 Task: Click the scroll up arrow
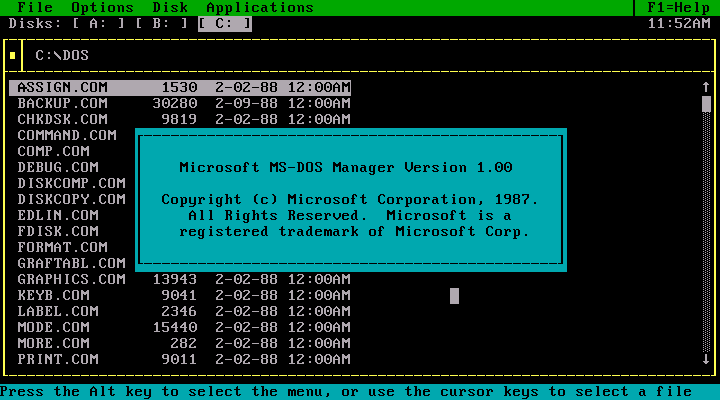click(706, 87)
